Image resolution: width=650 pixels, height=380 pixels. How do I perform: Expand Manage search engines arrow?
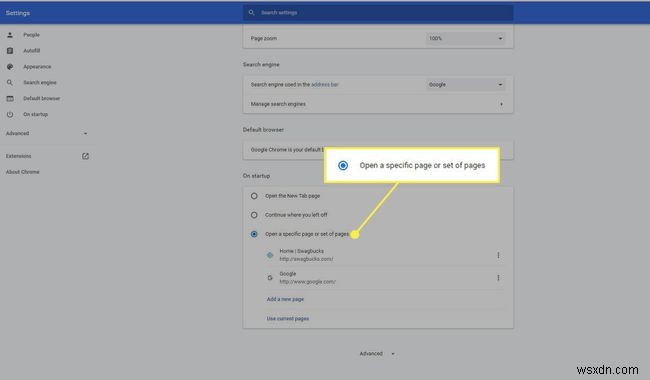(501, 104)
